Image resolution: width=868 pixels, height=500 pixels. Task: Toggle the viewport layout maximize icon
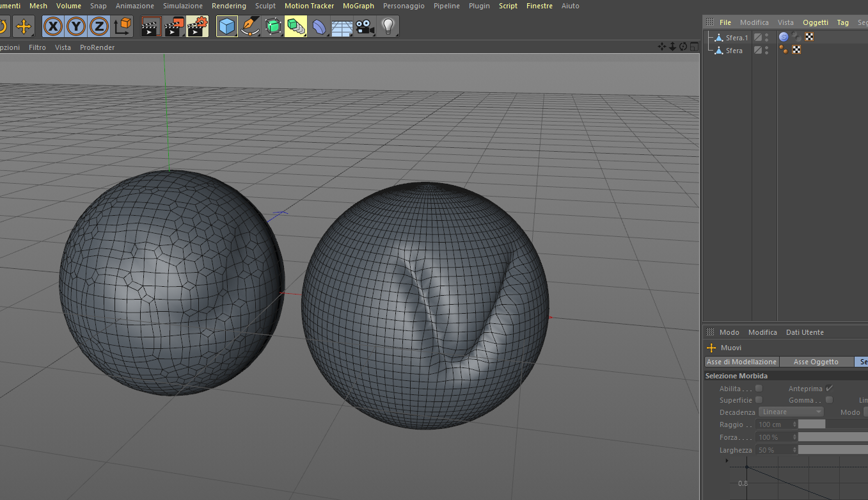click(693, 47)
